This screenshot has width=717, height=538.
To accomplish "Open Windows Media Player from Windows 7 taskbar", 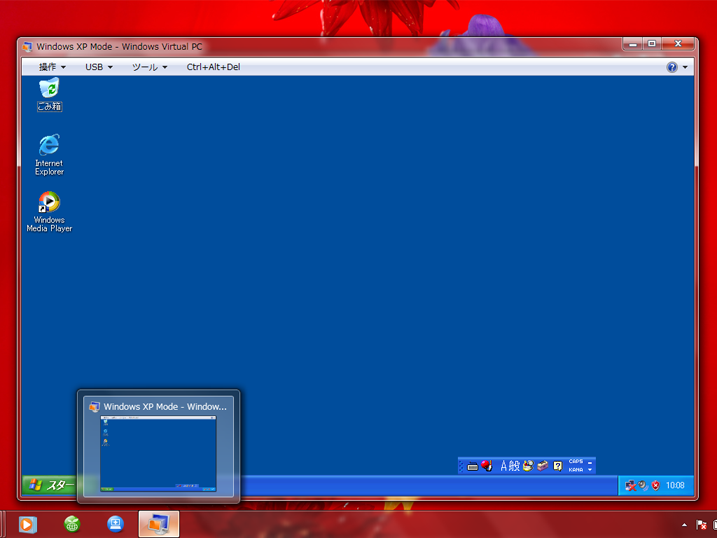I will (x=27, y=524).
